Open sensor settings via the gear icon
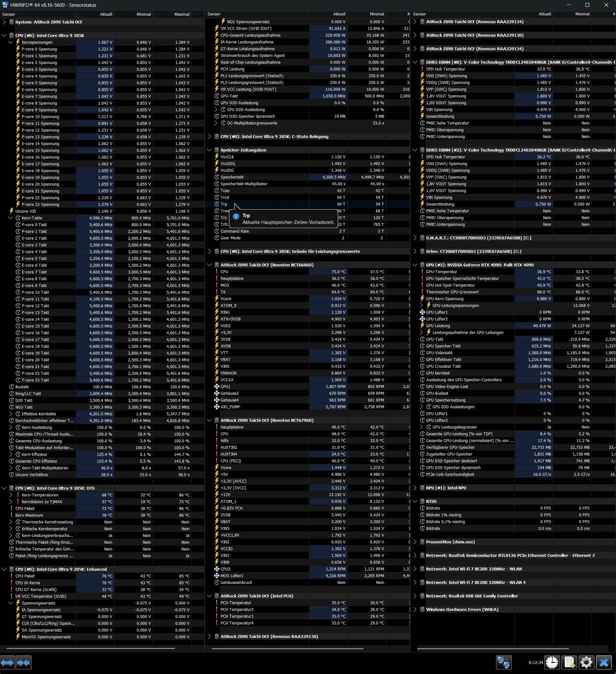 click(587, 662)
